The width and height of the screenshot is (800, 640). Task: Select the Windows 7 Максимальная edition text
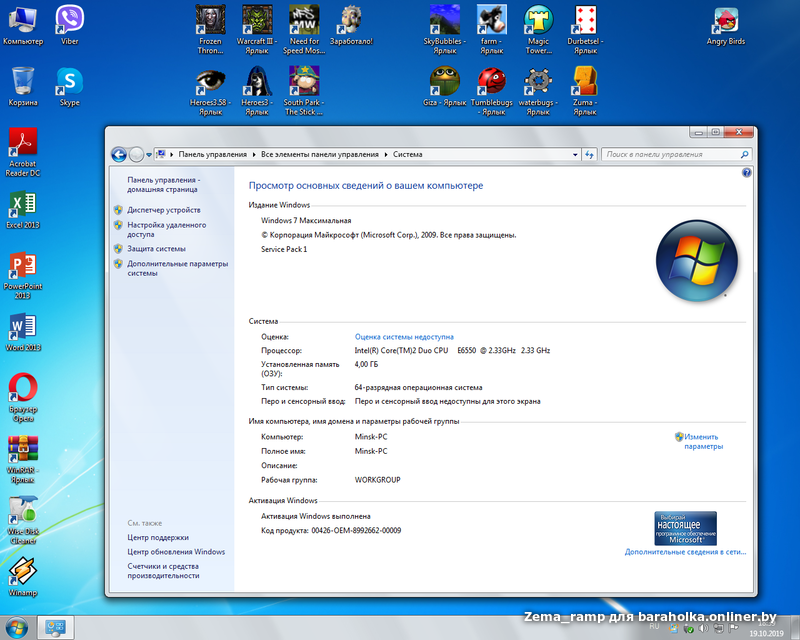pos(306,220)
